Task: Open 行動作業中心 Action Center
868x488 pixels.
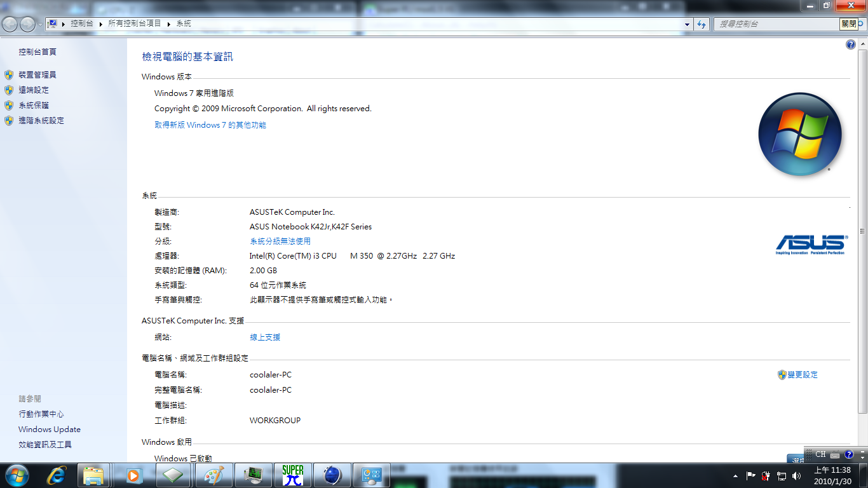Action: [41, 414]
